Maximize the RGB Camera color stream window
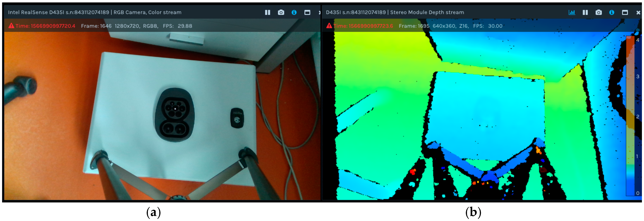The width and height of the screenshot is (644, 221). click(x=307, y=12)
